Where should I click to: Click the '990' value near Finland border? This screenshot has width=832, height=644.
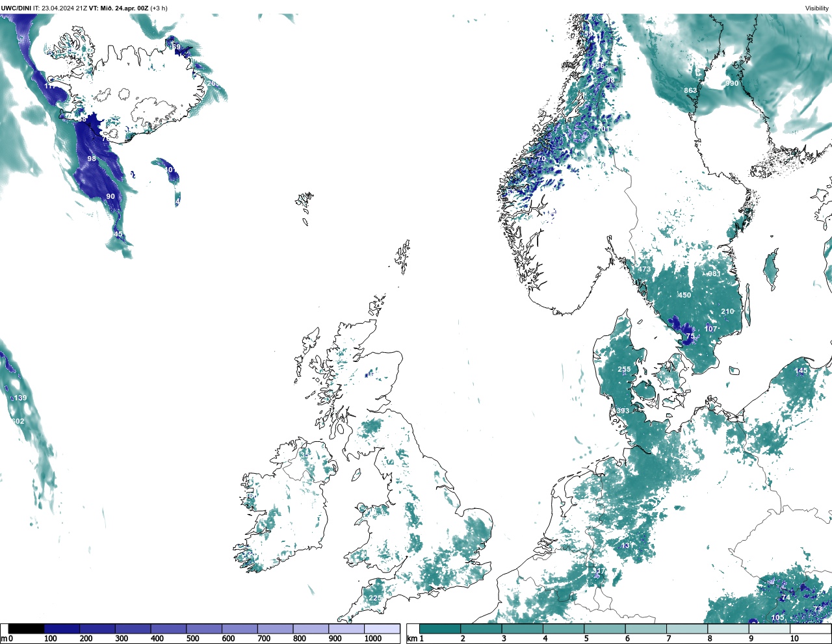coord(732,83)
